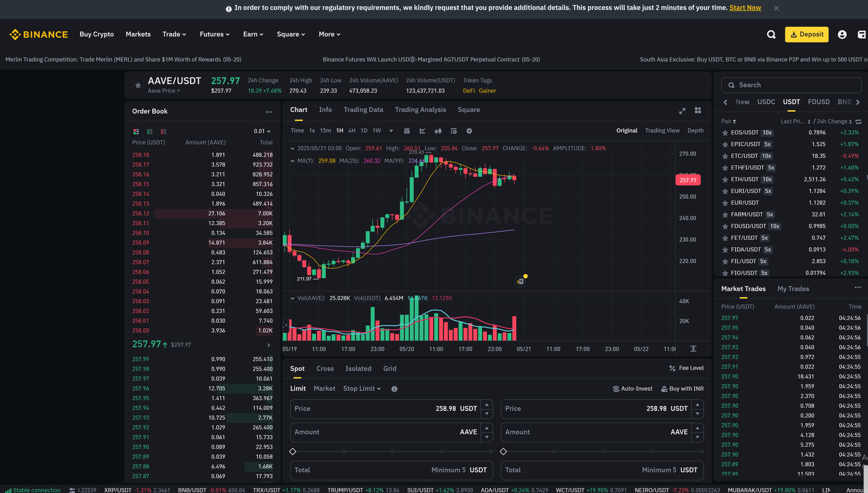Open the Markets page
The image size is (868, 493).
click(138, 34)
